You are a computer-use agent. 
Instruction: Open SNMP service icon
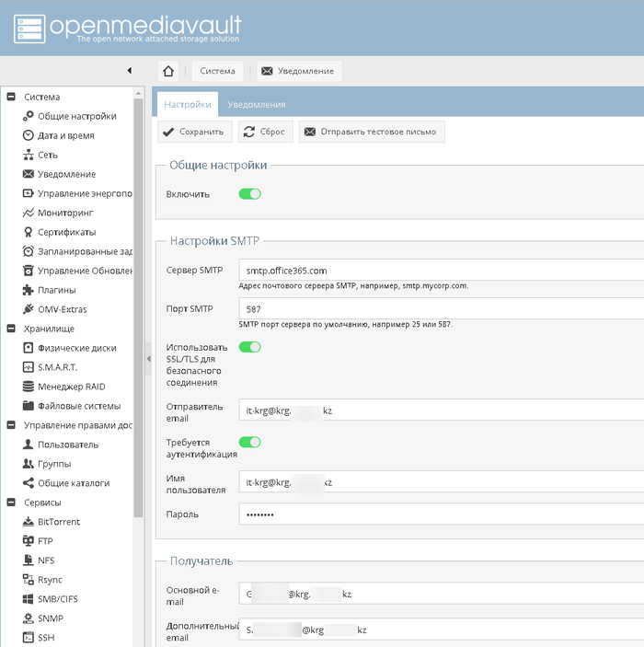[x=28, y=618]
